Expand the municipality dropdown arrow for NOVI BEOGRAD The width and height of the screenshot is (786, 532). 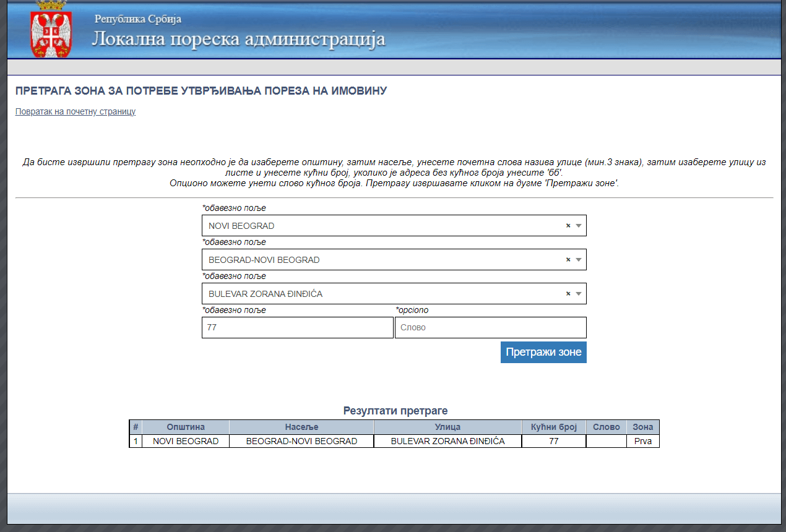click(x=579, y=226)
